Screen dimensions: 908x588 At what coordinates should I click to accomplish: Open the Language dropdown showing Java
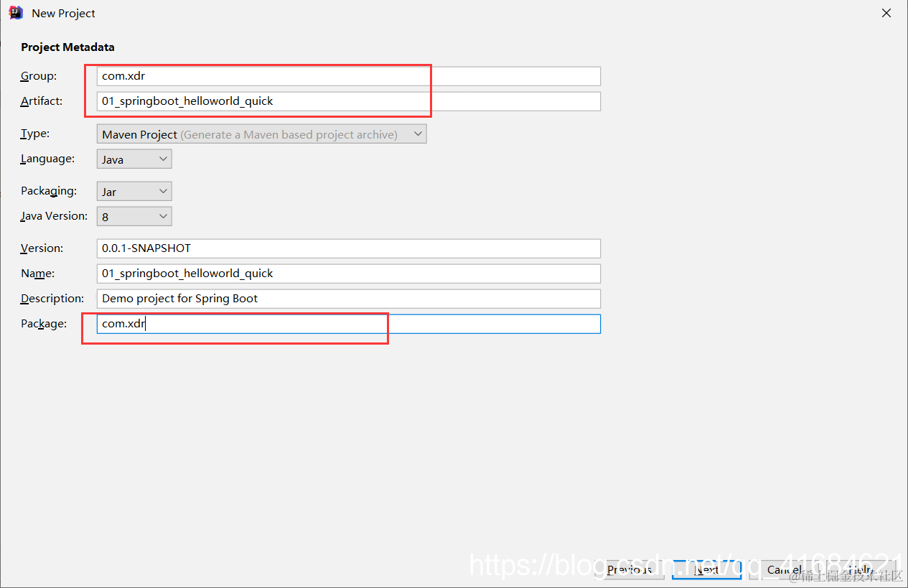134,159
